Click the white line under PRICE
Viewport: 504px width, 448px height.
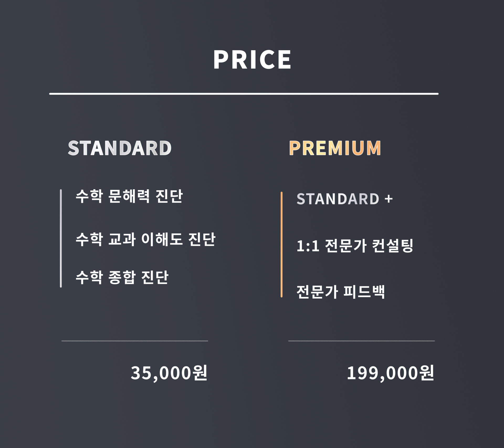(x=244, y=94)
